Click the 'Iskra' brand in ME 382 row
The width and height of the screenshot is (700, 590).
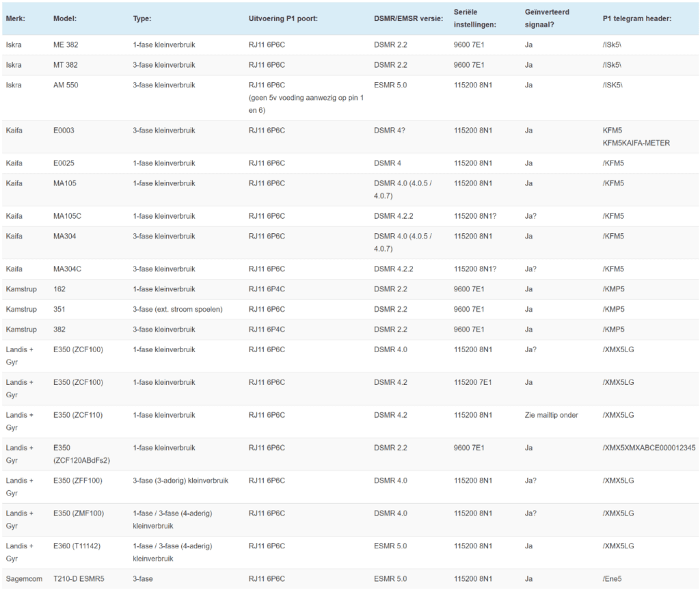pos(14,44)
